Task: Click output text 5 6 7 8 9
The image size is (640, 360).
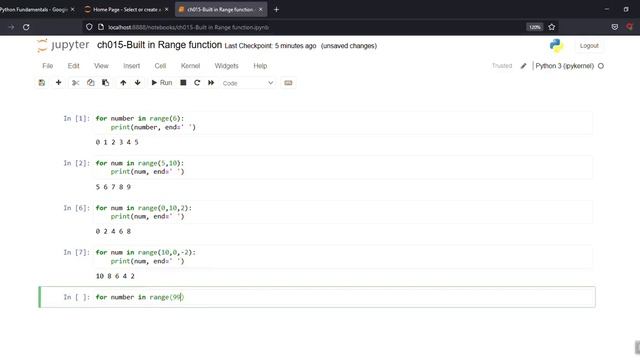Action: click(x=113, y=187)
